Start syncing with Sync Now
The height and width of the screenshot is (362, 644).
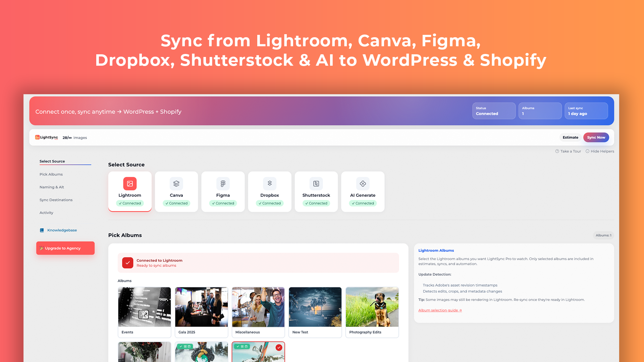pos(596,137)
